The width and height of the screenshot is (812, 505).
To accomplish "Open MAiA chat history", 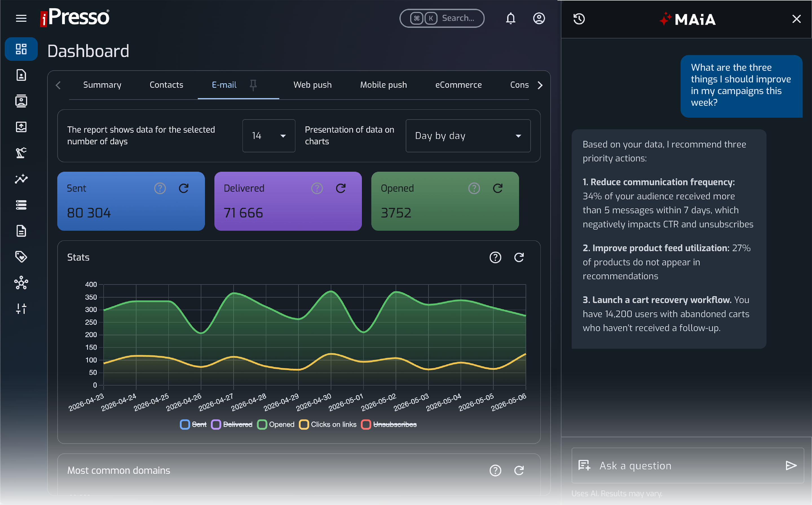I will click(x=579, y=19).
